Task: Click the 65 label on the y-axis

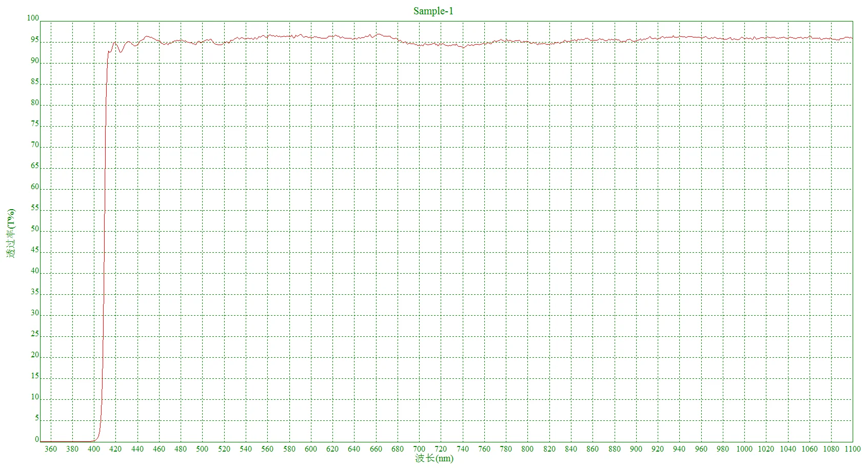Action: [x=35, y=166]
